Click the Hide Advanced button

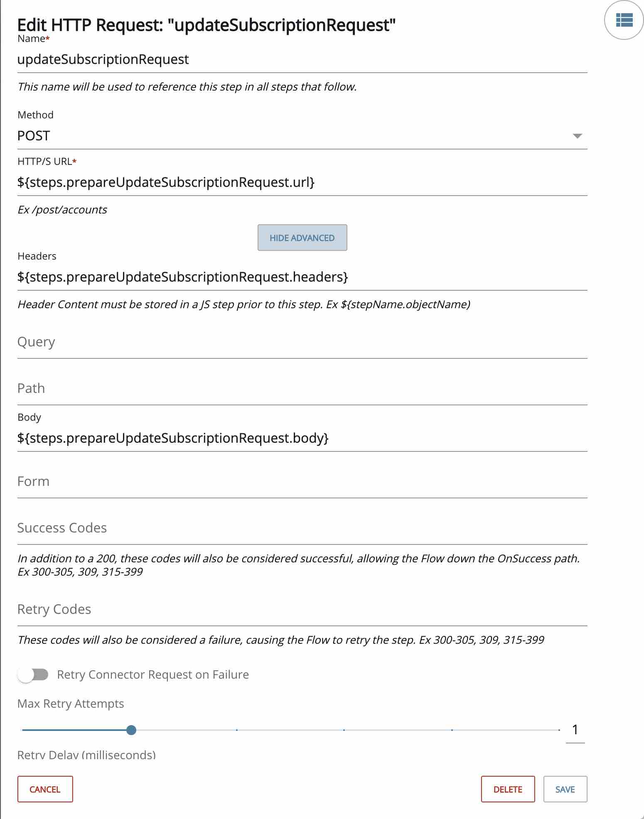pos(302,238)
